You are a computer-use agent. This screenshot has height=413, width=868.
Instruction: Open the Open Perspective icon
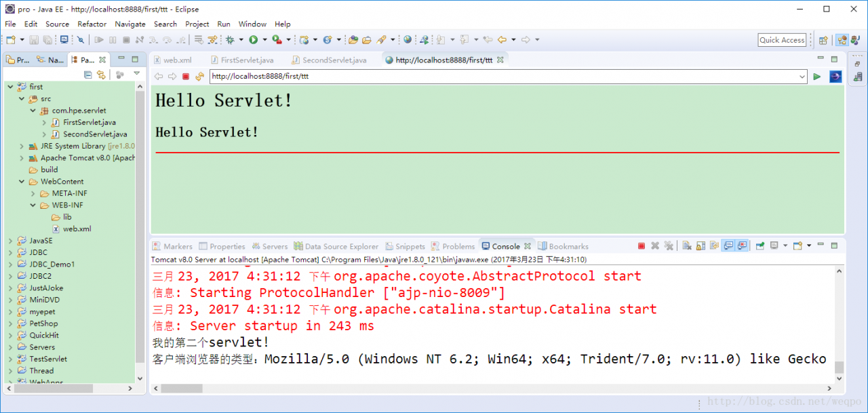(823, 40)
